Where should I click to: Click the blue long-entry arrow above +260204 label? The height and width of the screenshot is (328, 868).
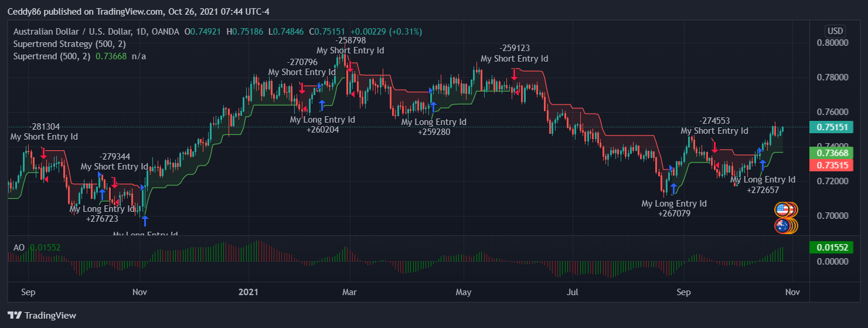(322, 105)
